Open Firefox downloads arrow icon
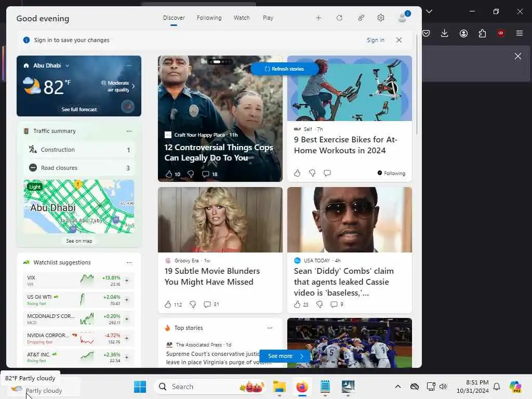Viewport: 532px width, 399px height. (445, 33)
